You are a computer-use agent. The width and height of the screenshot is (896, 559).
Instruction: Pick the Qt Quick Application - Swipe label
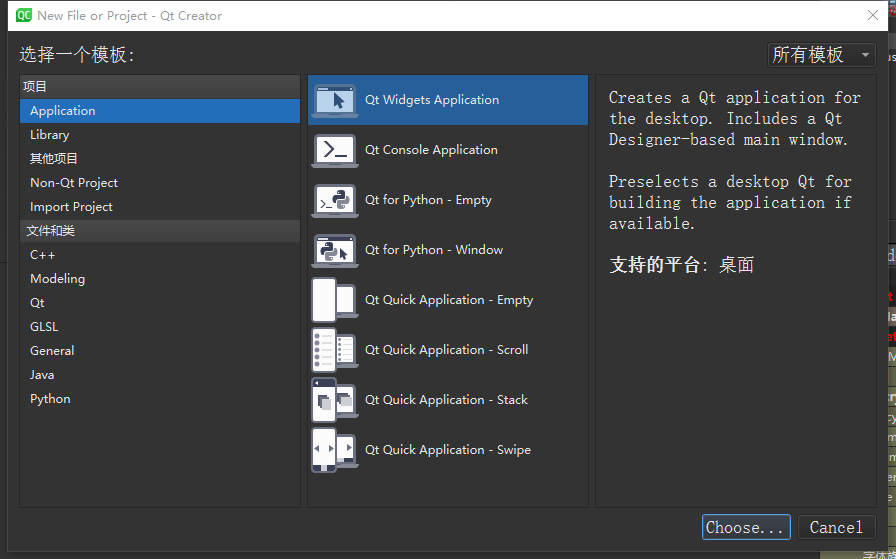click(x=448, y=450)
